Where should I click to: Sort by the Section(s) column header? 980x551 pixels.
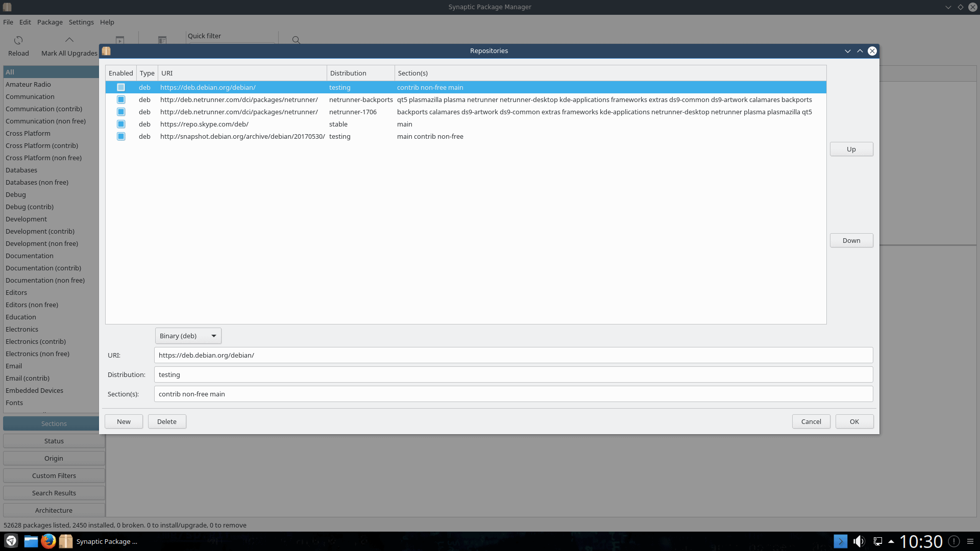click(610, 73)
